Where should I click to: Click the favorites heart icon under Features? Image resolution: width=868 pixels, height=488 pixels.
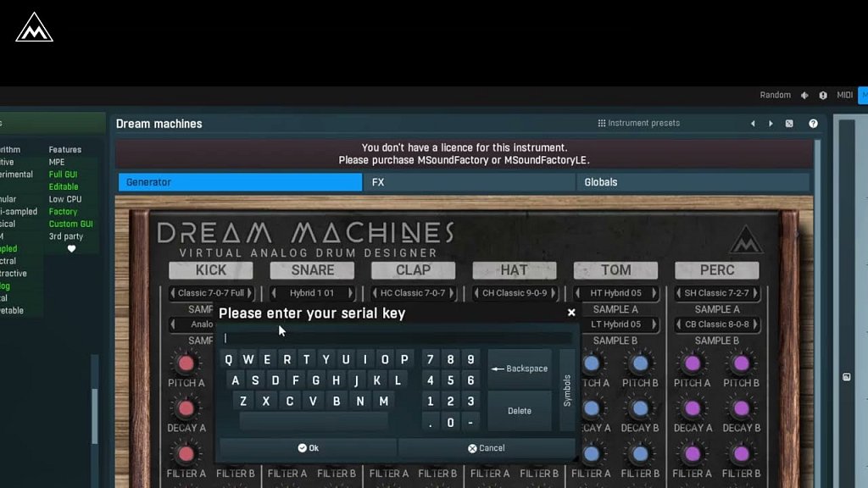coord(71,249)
